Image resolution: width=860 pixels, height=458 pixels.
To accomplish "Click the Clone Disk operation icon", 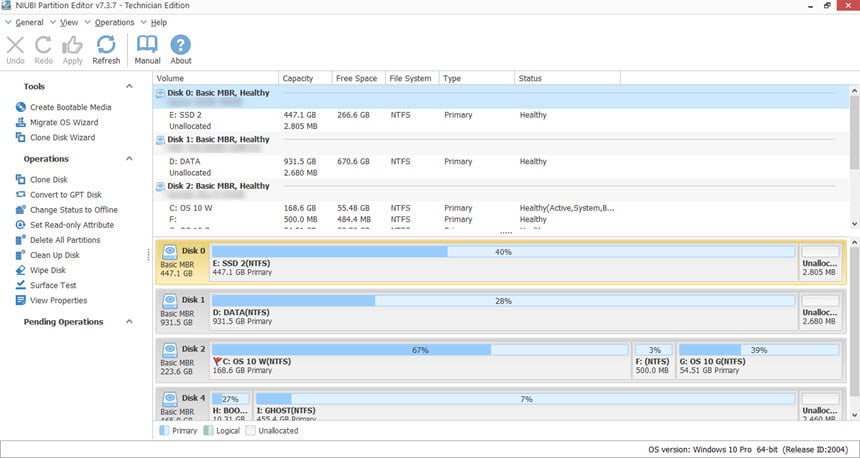I will 21,179.
